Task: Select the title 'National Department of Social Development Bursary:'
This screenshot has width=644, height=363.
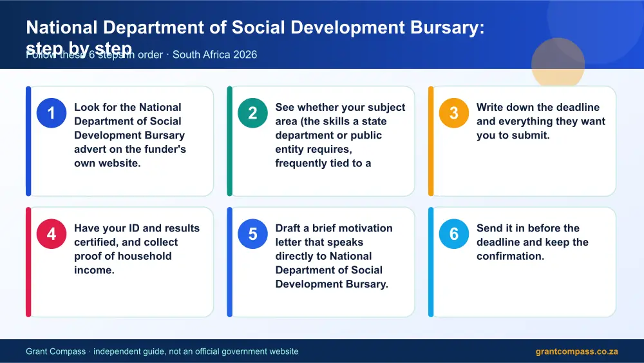Action: point(255,28)
